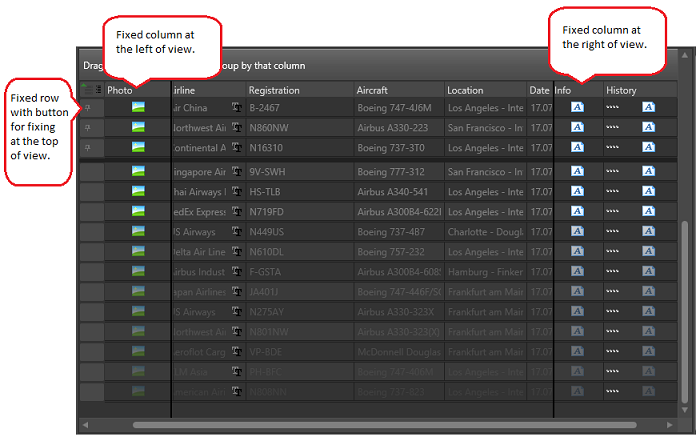Click the horizontal scrollbar thumb

coord(384,425)
